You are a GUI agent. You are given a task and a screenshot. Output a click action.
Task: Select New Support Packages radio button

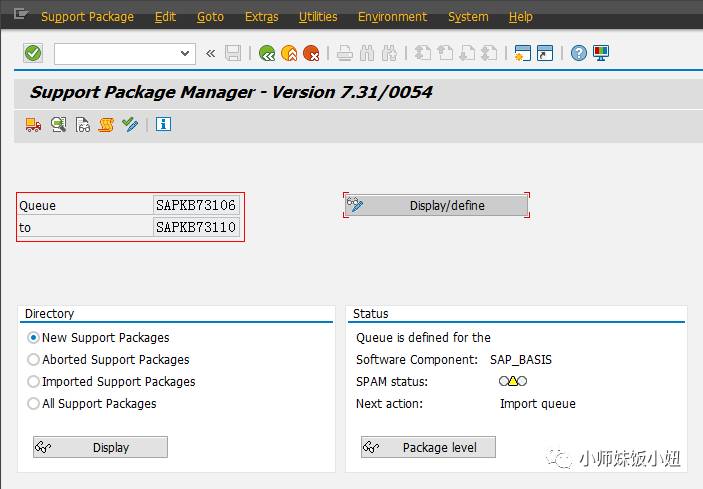coord(34,338)
